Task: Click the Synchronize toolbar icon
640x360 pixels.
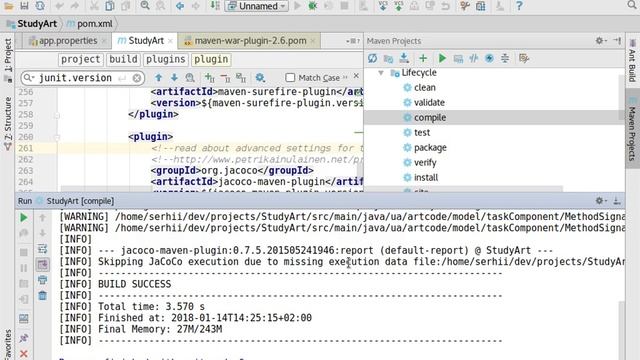Action: 40,6
